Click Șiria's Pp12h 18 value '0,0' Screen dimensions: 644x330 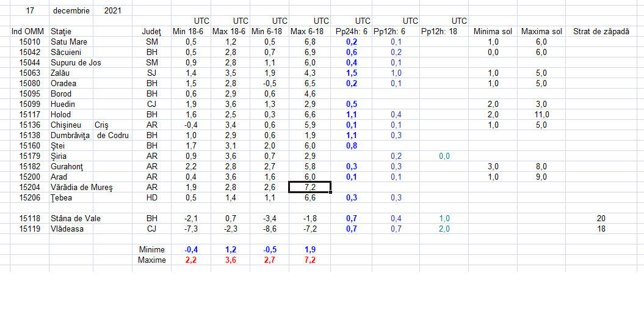(444, 156)
